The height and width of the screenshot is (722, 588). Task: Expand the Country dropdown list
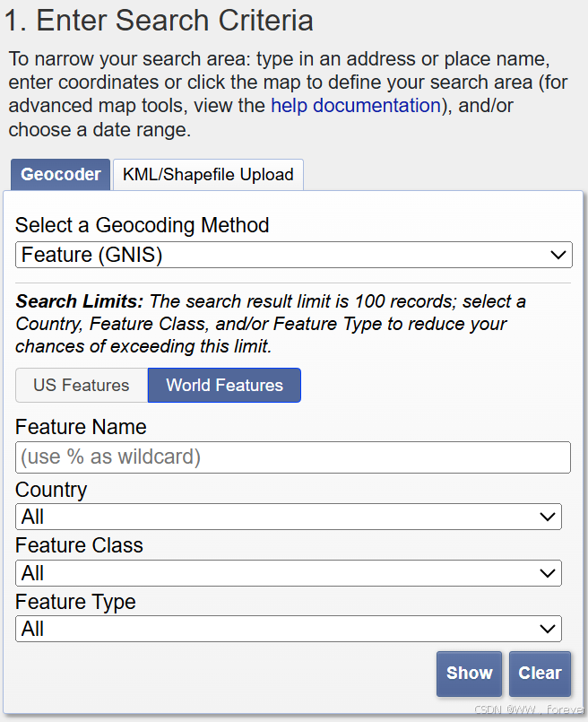(x=289, y=517)
